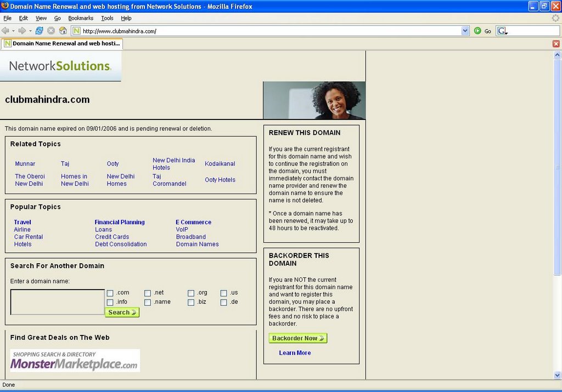Check the .net extension box
This screenshot has width=562, height=392.
click(147, 293)
